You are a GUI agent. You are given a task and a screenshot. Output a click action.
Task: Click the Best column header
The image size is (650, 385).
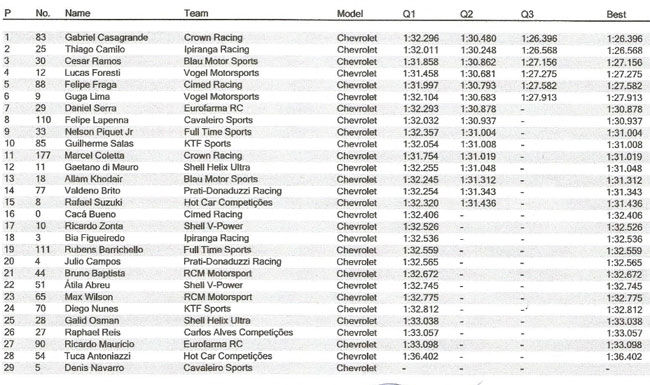(x=616, y=15)
